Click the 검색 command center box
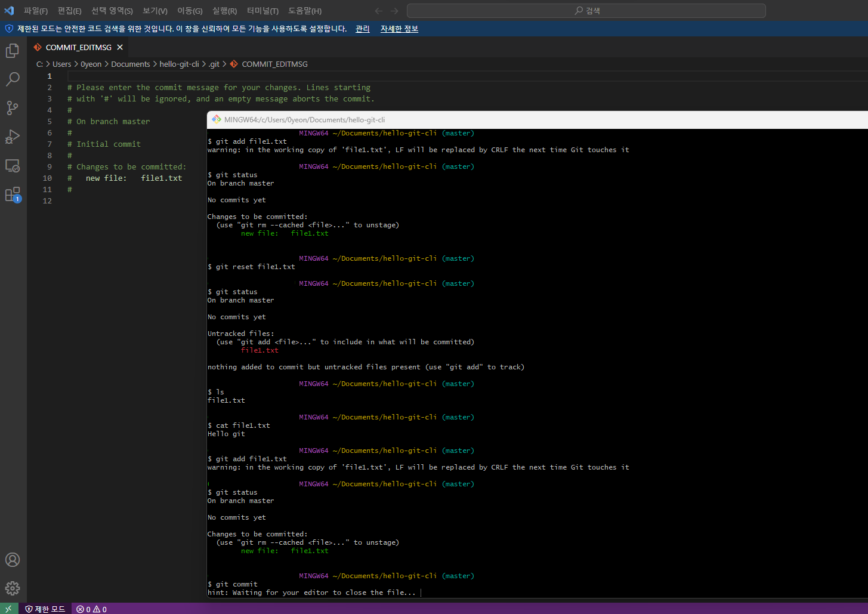This screenshot has width=868, height=614. pyautogui.click(x=586, y=11)
